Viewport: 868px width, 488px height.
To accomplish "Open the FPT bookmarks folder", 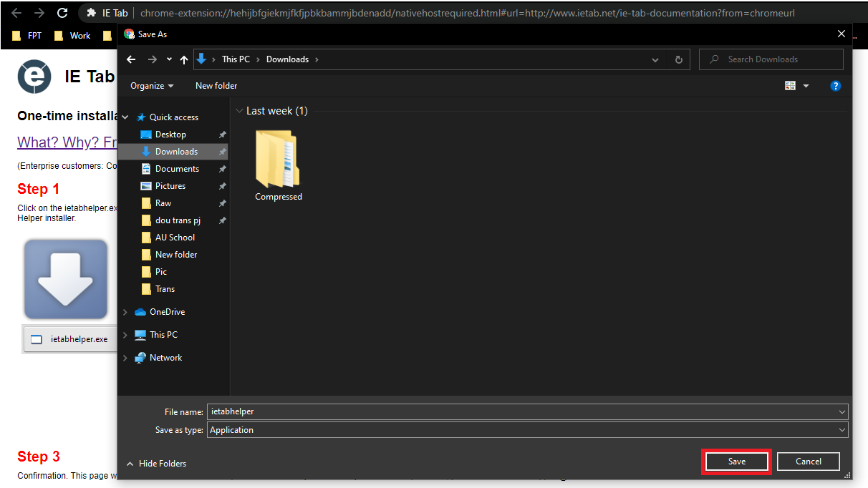I will tap(27, 36).
